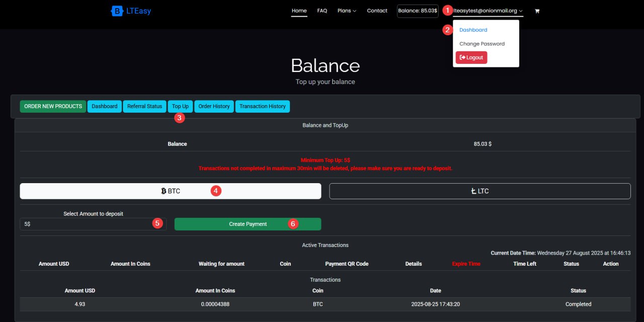Screen dimensions: 644x322
Task: Collapse the lteasytest@onionmail.org account dropdown
Action: (488, 11)
